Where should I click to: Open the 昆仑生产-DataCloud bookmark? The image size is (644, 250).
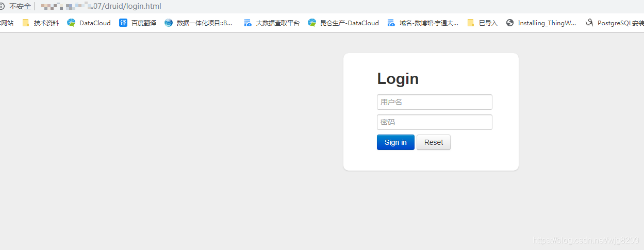tap(343, 23)
